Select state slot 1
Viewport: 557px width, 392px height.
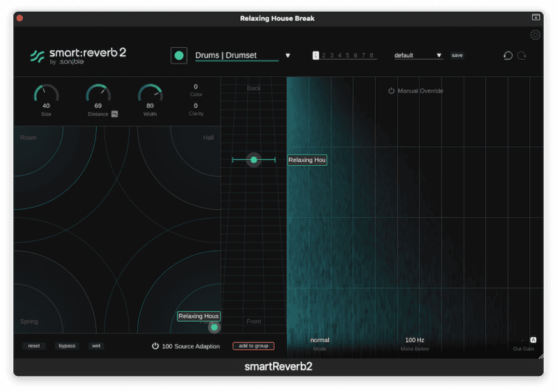pyautogui.click(x=315, y=56)
